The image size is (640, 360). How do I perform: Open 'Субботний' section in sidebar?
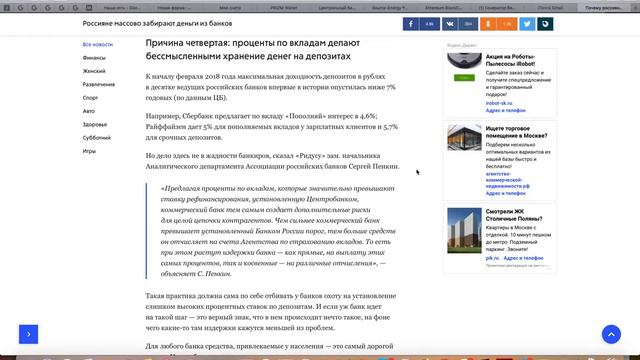97,138
